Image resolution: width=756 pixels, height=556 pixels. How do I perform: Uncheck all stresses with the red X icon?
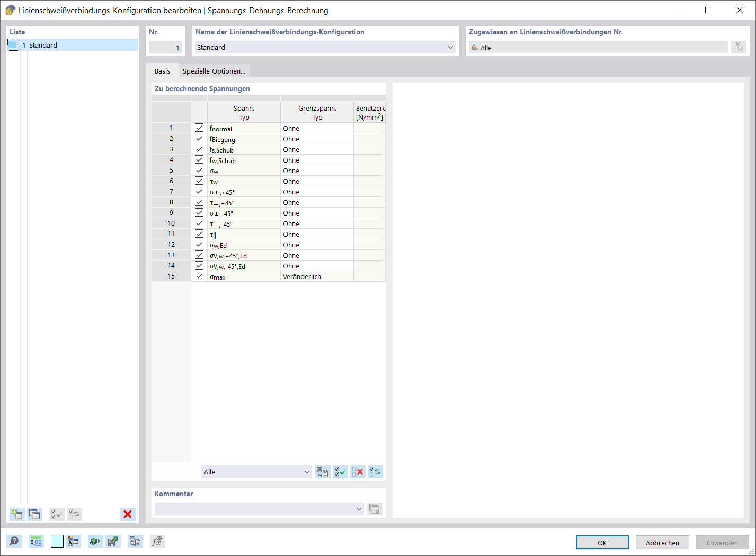(x=358, y=472)
